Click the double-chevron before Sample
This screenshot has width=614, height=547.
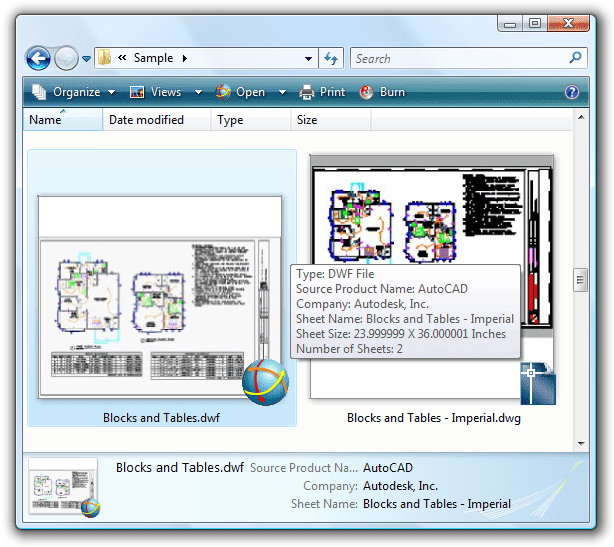[x=122, y=58]
